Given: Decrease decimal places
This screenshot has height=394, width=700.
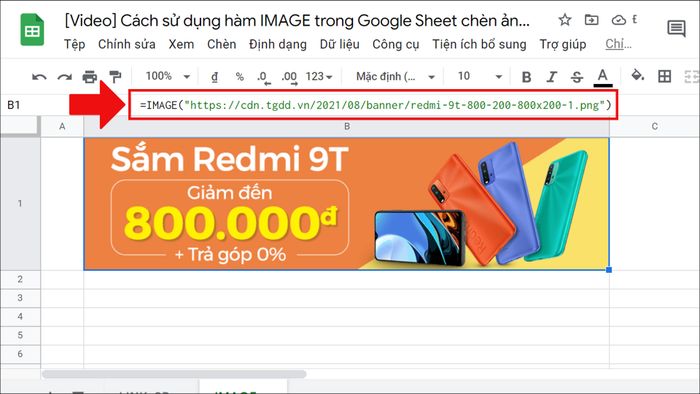Looking at the screenshot, I should tap(264, 77).
